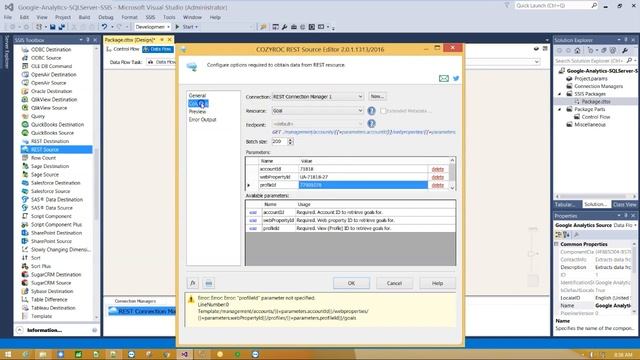
Task: Select Package.dtsx in Solution Explorer
Action: (x=596, y=101)
